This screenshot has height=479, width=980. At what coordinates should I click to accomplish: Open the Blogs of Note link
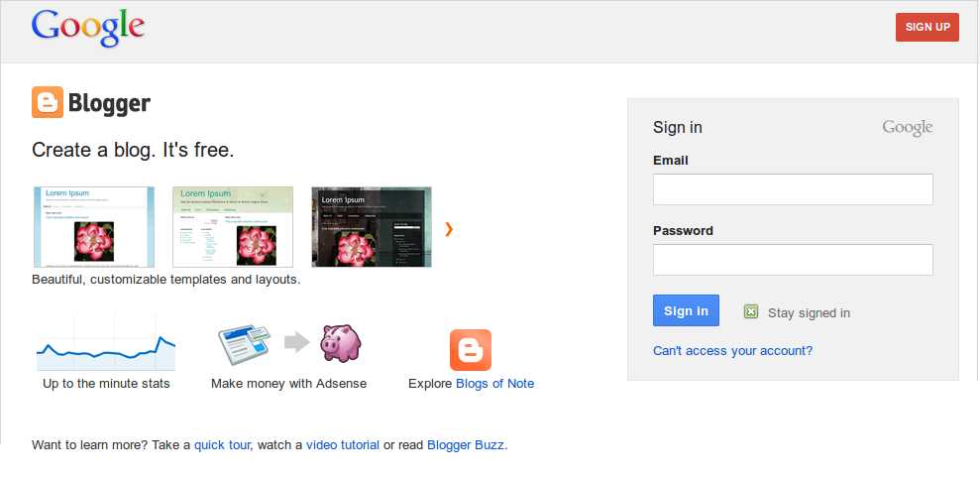pos(494,384)
